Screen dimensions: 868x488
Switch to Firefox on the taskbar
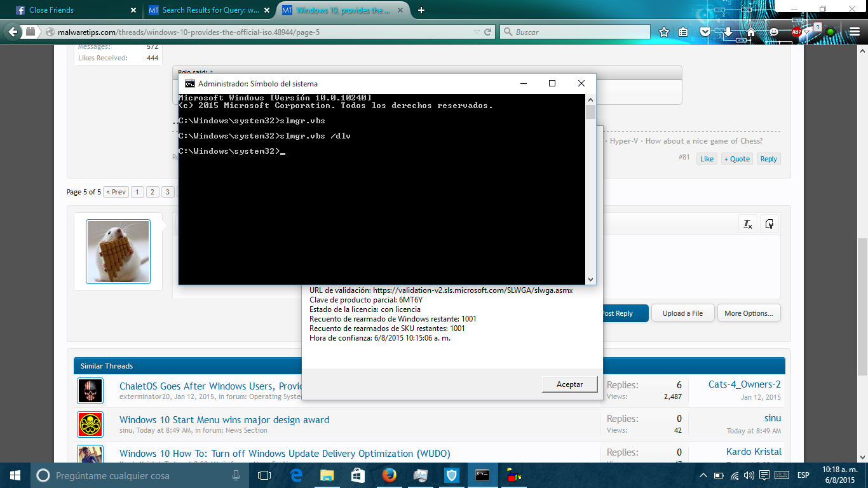[389, 475]
